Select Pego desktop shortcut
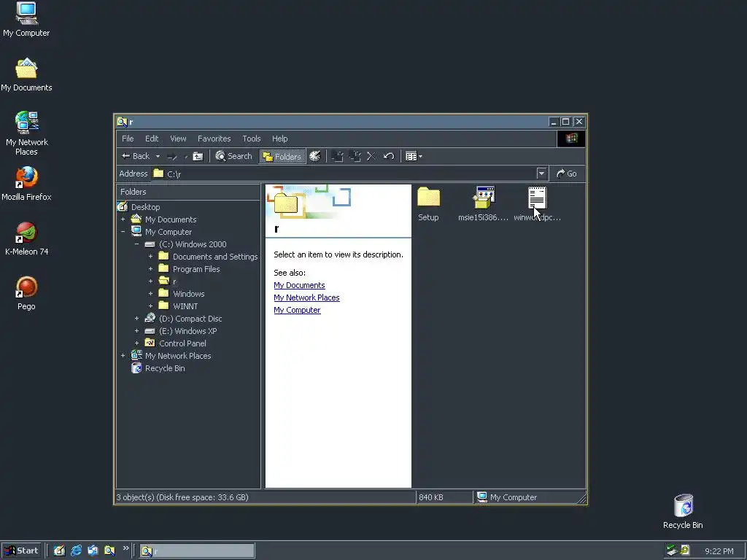This screenshot has height=560, width=747. pos(26,293)
